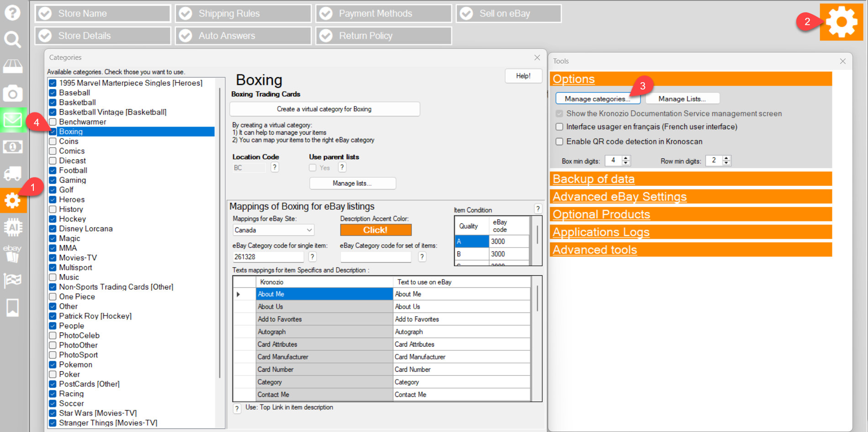Open the help question mark sidebar icon
This screenshot has height=432, width=868.
click(12, 12)
